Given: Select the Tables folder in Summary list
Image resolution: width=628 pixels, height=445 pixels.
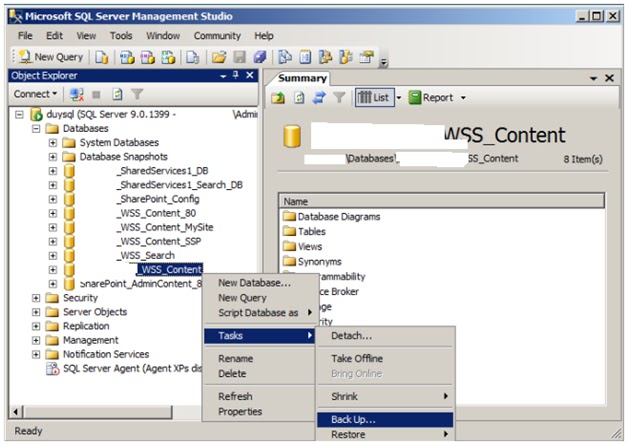Looking at the screenshot, I should click(304, 232).
